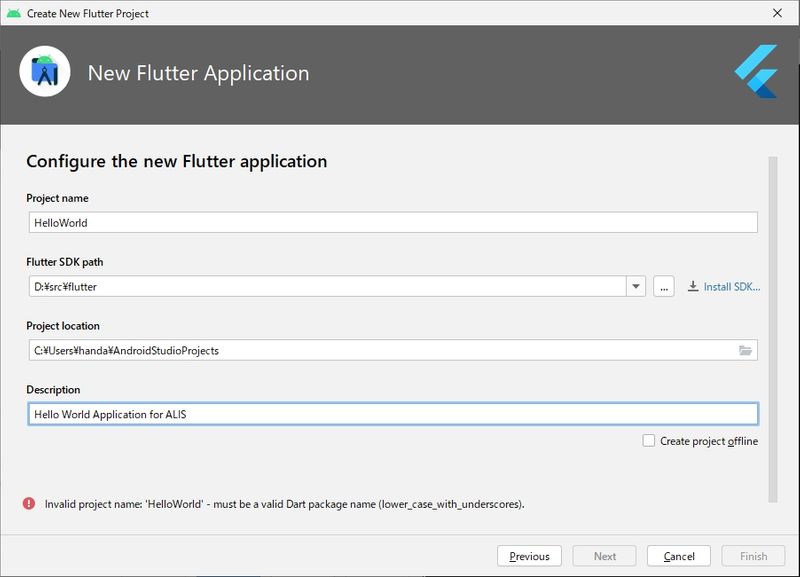Follow the Install SDK... link text

tap(731, 287)
